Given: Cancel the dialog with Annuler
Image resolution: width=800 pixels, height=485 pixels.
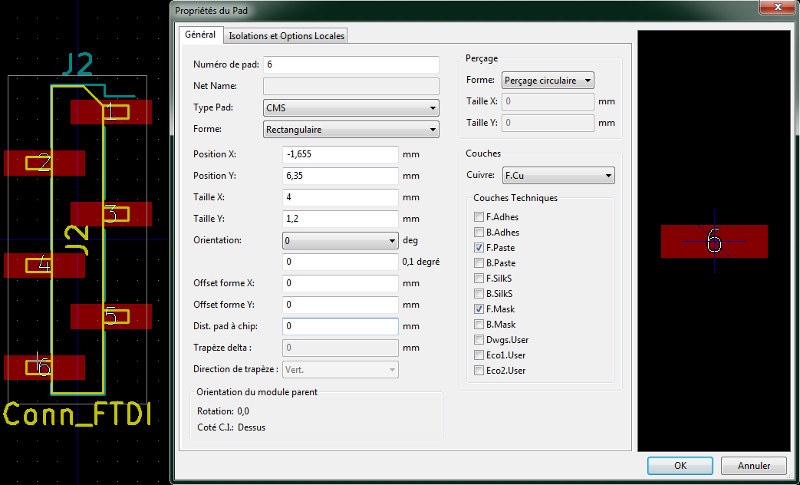Looking at the screenshot, I should [754, 466].
